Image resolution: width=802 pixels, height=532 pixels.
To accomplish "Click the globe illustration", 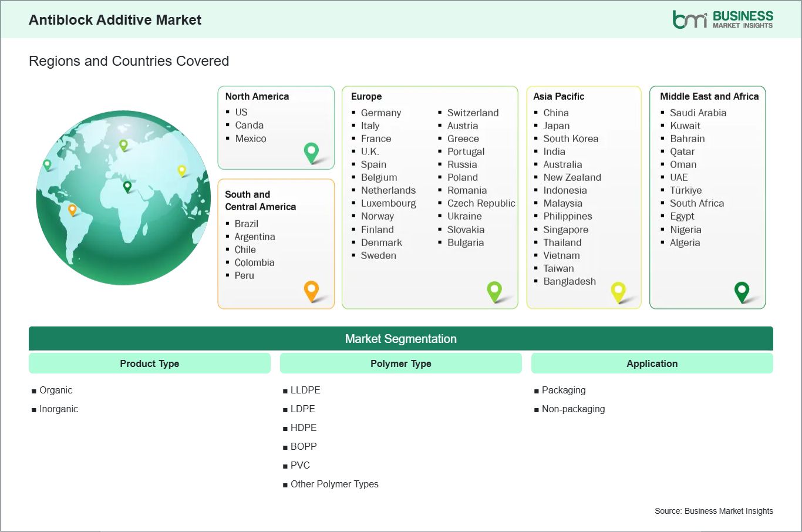I will pyautogui.click(x=122, y=198).
